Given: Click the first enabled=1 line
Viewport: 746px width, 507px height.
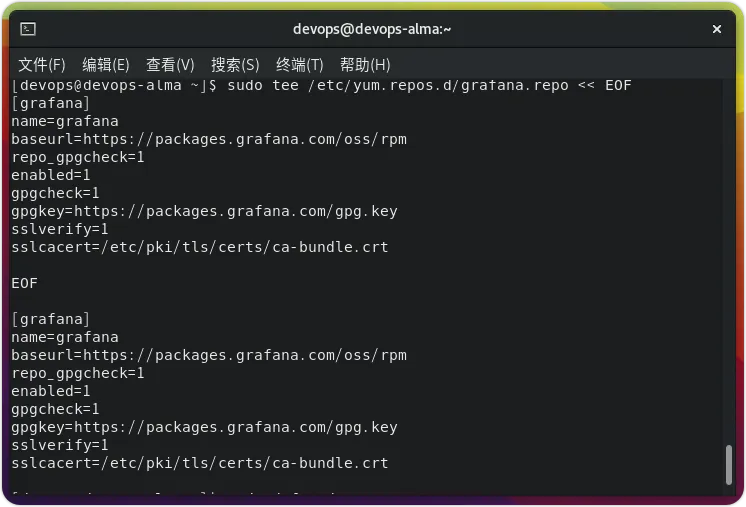Looking at the screenshot, I should (x=50, y=175).
